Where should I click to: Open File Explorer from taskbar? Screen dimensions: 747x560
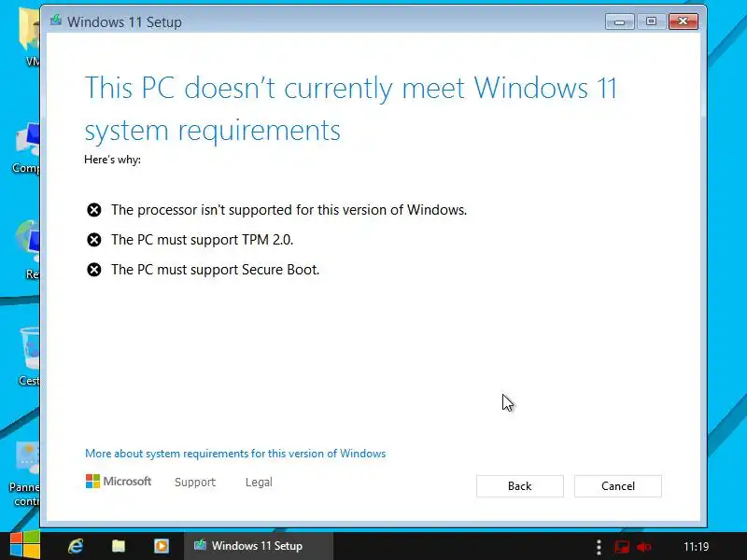[119, 546]
